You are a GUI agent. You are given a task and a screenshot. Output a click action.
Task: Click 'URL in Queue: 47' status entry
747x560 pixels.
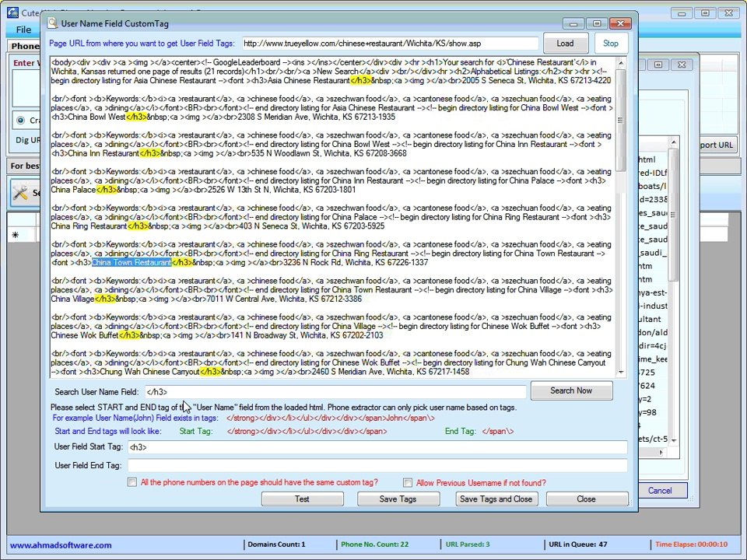click(578, 544)
